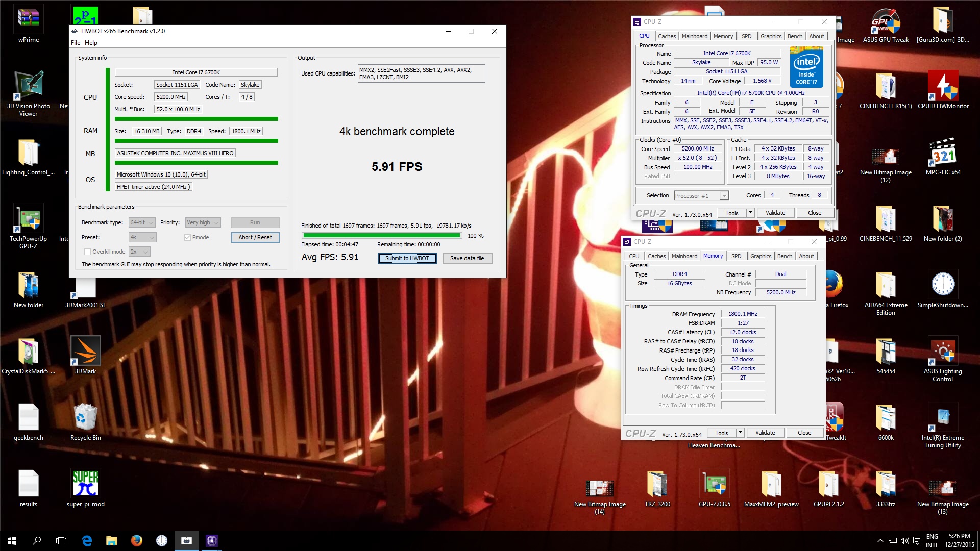Click Firefox icon in taskbar
Screen dimensions: 980x551
point(136,541)
